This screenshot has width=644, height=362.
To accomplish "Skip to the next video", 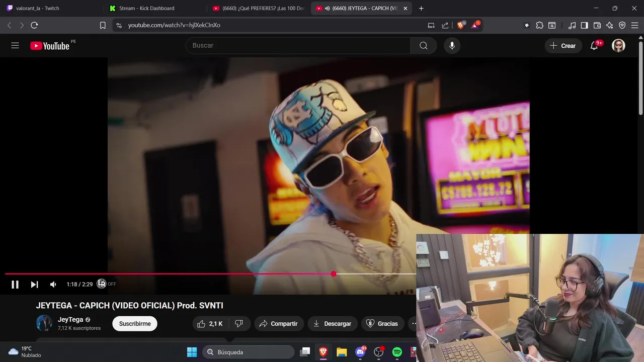I will [x=34, y=285].
